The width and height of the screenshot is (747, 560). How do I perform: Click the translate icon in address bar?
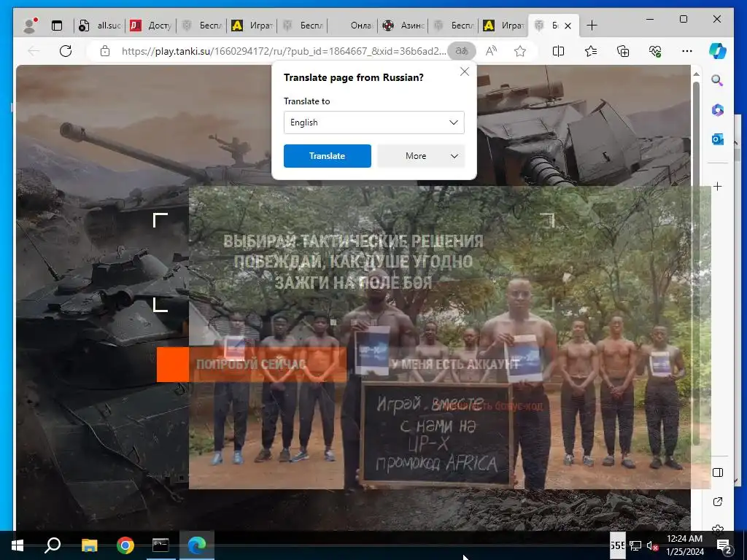click(461, 51)
